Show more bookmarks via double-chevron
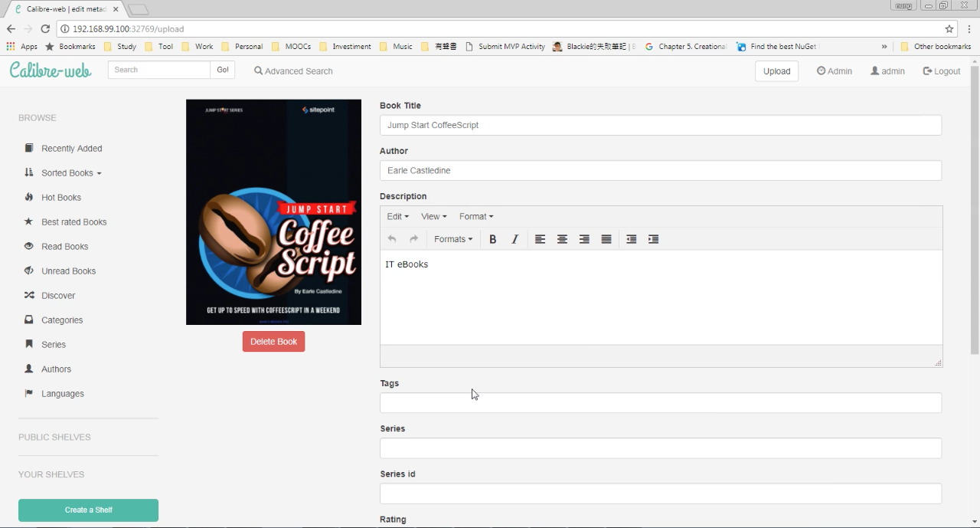Image resolution: width=980 pixels, height=528 pixels. point(884,47)
